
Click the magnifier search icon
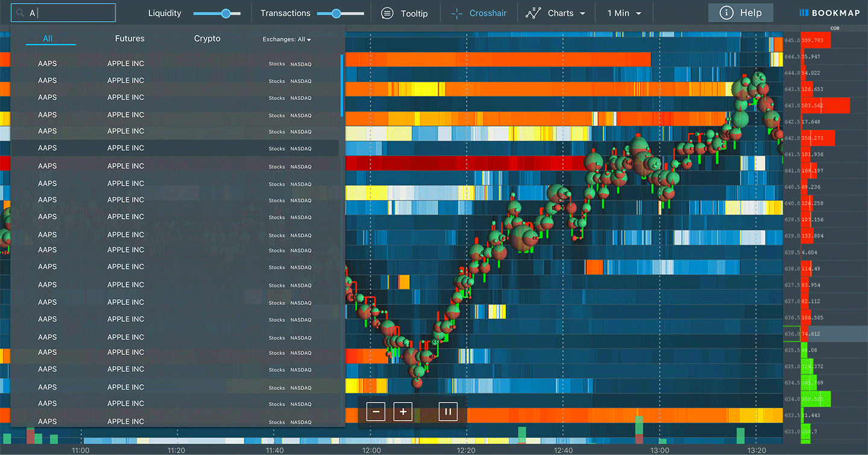pyautogui.click(x=21, y=13)
